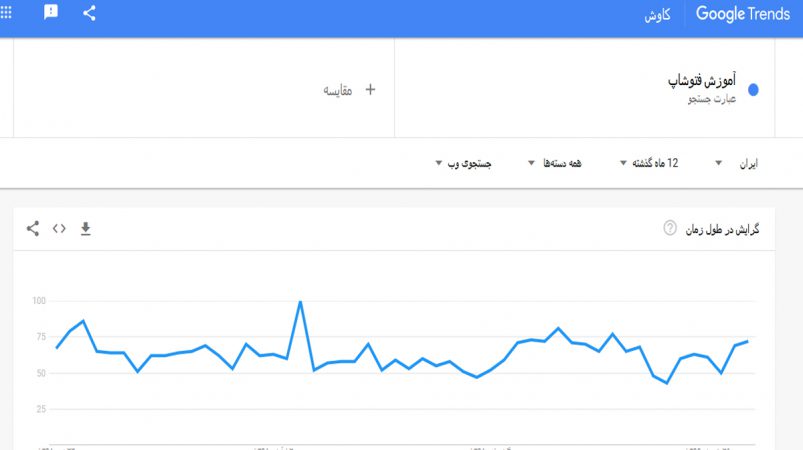Go to the Google Trends logo homepage
The height and width of the screenshot is (450, 803).
[x=743, y=14]
